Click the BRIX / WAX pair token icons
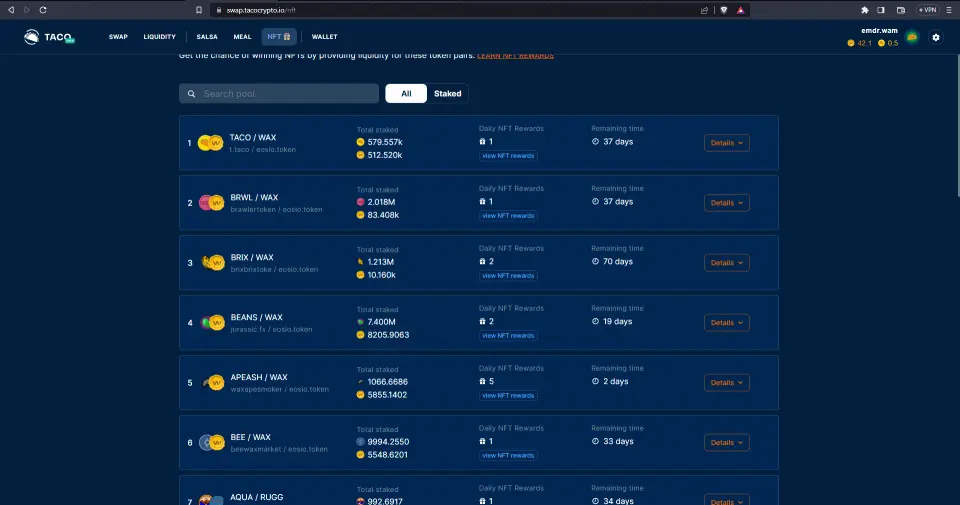Viewport: 960px width, 505px height. click(x=213, y=263)
